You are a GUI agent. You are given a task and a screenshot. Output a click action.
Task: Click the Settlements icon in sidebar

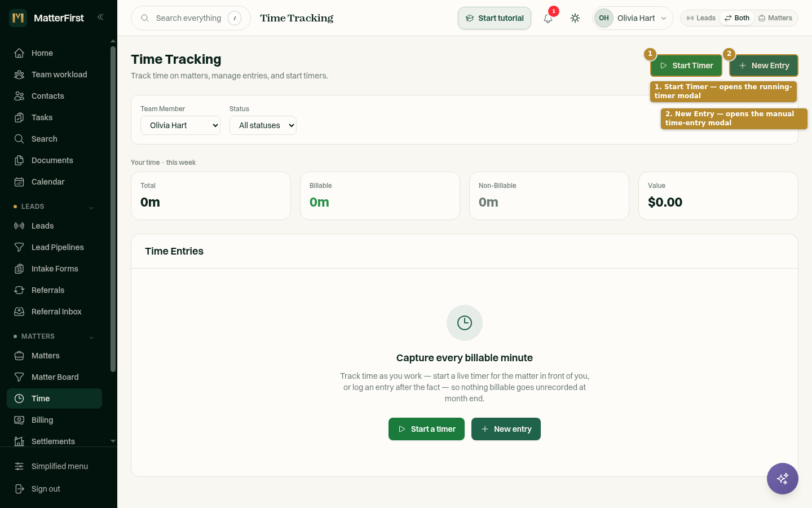tap(19, 441)
